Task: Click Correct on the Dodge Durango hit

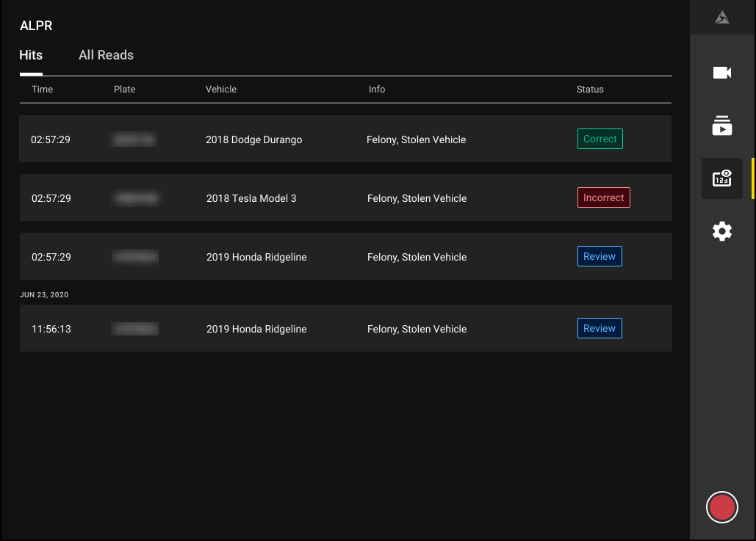Action: point(600,139)
